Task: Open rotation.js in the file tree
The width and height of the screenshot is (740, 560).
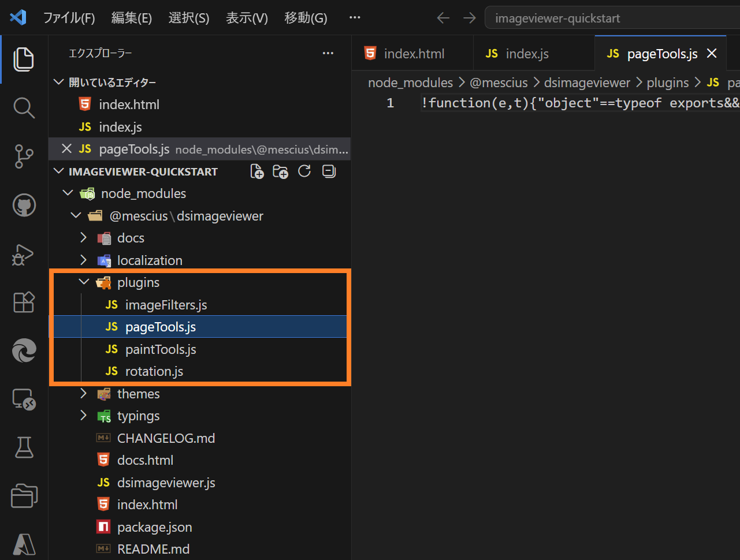Action: click(154, 371)
